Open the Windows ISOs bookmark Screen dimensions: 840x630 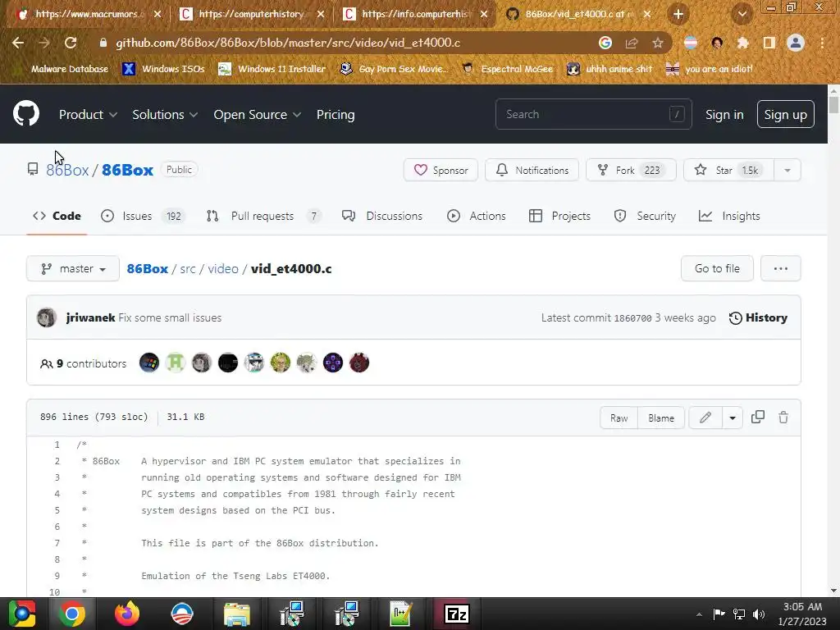(164, 69)
